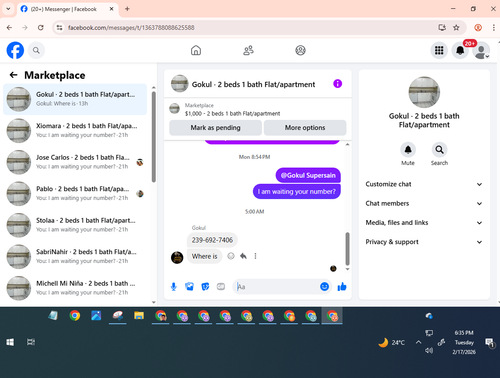The height and width of the screenshot is (378, 500).
Task: Open the Jose Carlos conversation
Action: 75,162
